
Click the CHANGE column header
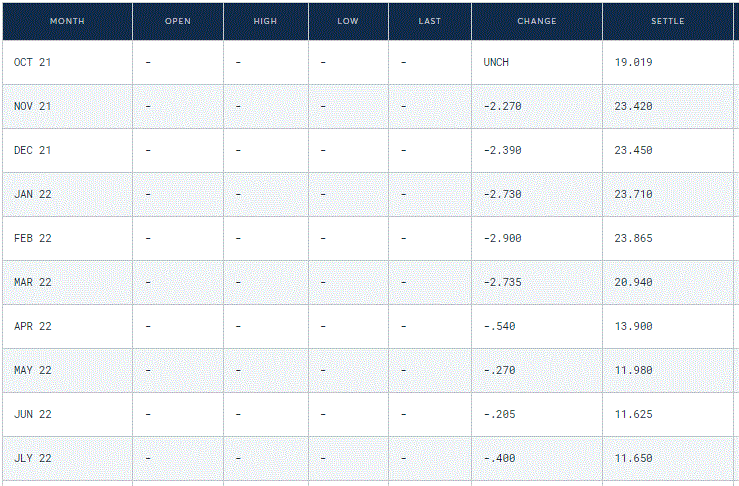pyautogui.click(x=537, y=21)
